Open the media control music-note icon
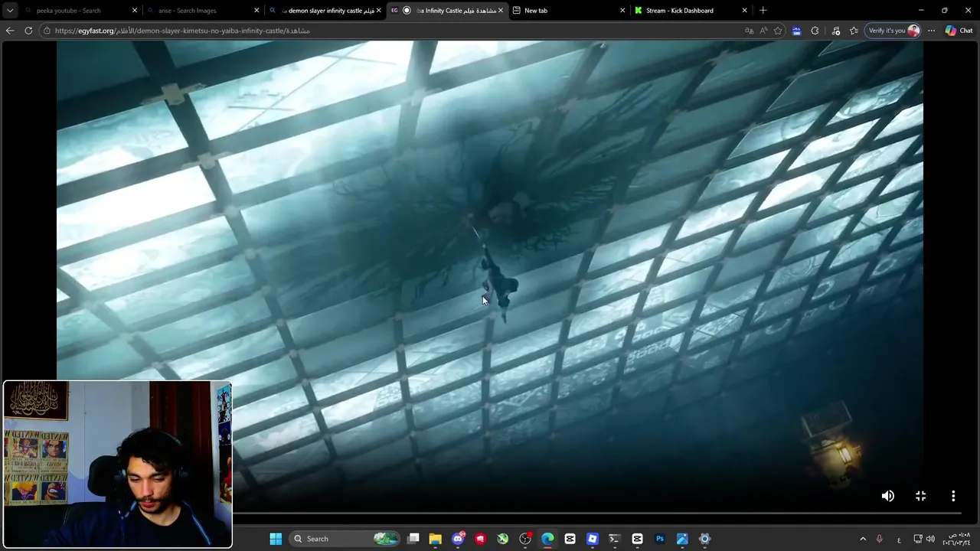980x551 pixels. click(835, 31)
